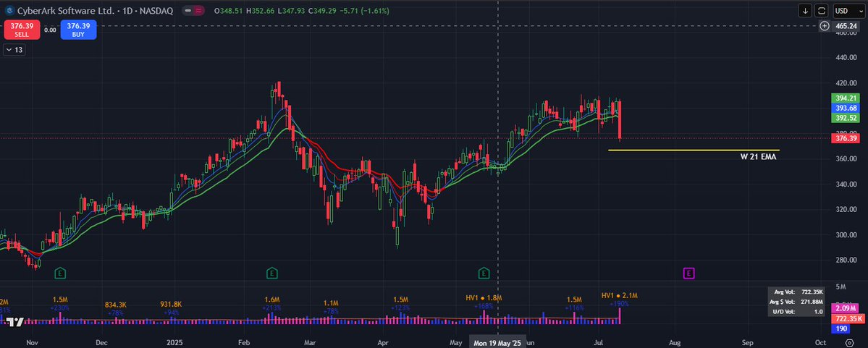868x348 pixels.
Task: Click the W 21 EMA text label
Action: 759,157
